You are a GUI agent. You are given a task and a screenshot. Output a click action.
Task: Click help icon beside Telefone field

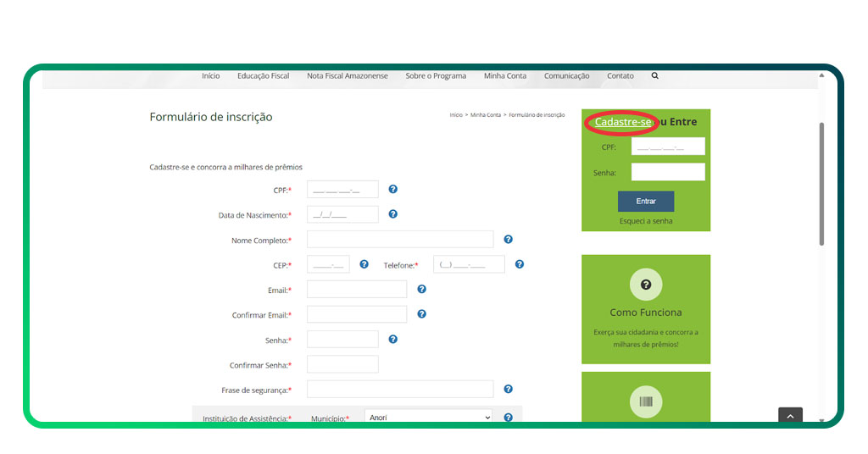pyautogui.click(x=520, y=264)
